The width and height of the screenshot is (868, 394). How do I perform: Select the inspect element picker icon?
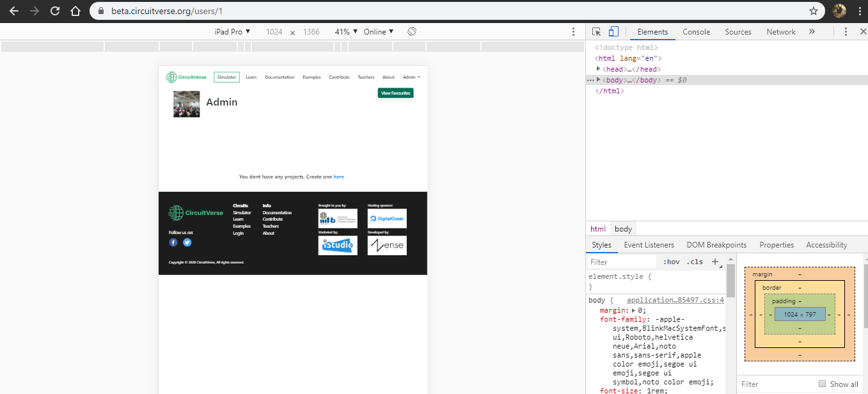click(596, 31)
